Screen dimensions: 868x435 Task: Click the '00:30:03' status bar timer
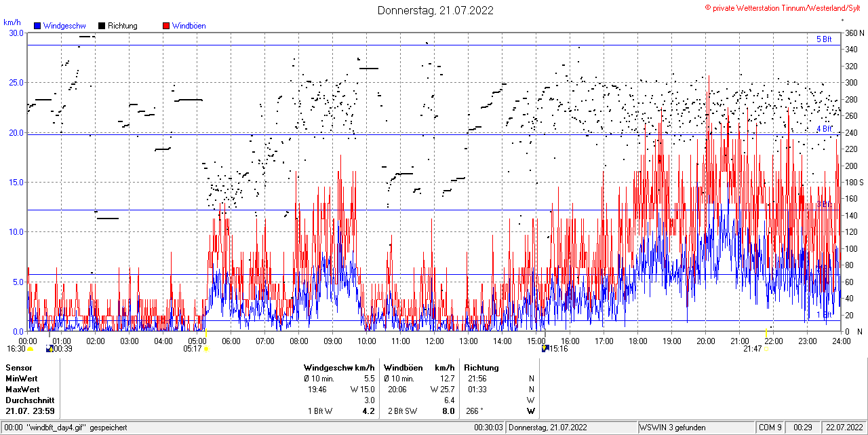click(x=488, y=428)
